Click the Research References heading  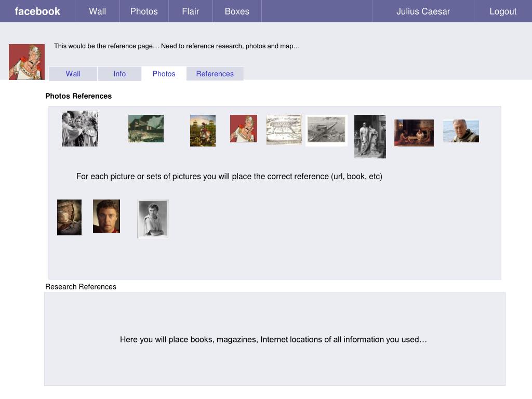point(81,287)
